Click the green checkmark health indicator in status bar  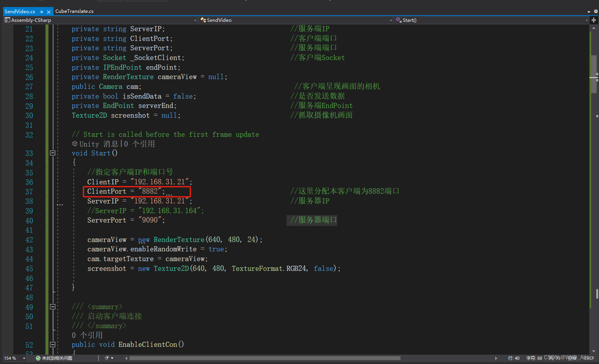click(38, 358)
